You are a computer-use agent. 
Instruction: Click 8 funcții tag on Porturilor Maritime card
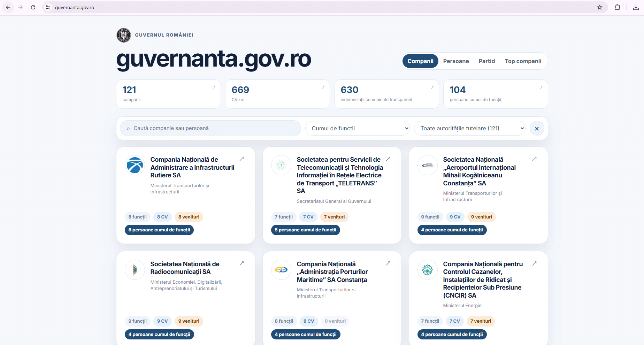click(284, 321)
